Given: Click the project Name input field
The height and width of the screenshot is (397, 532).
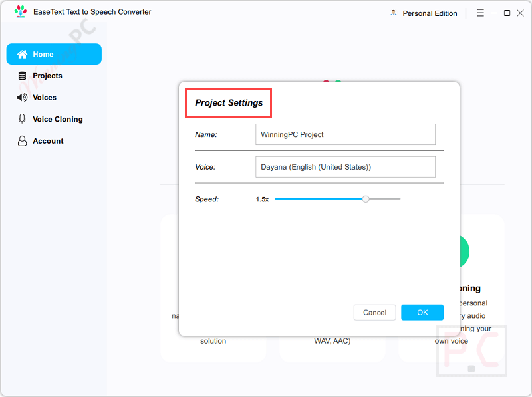Looking at the screenshot, I should coord(345,134).
